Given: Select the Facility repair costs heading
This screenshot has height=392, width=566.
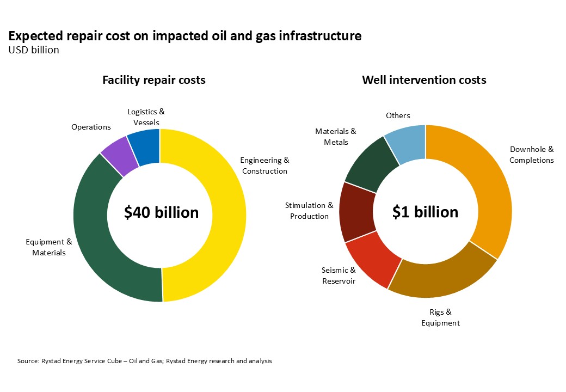Looking at the screenshot, I should pyautogui.click(x=154, y=80).
